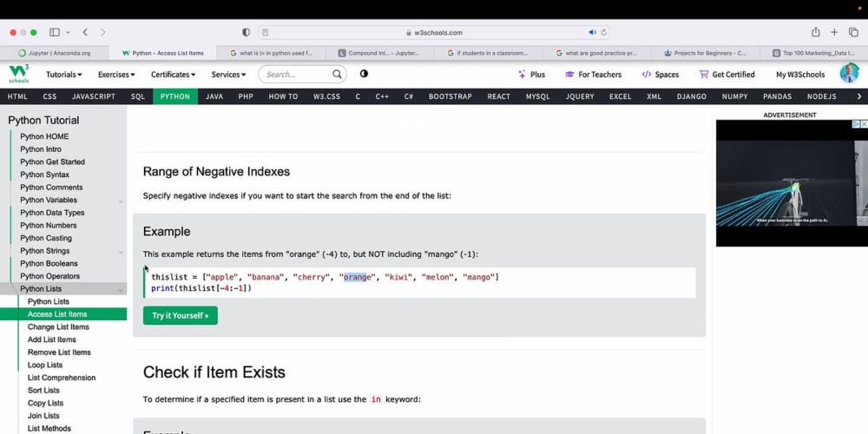This screenshot has height=434, width=868.
Task: Click the advertisement image
Action: click(792, 183)
